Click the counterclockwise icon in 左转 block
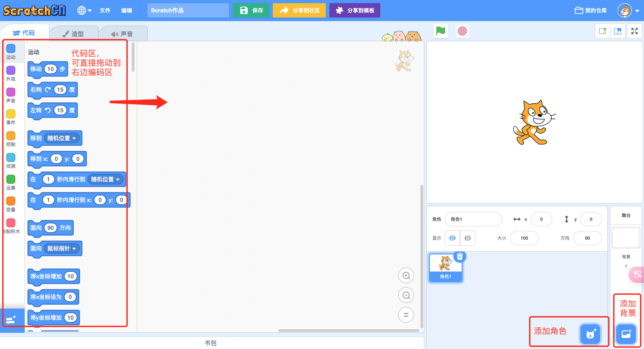The image size is (644, 349). pos(48,110)
